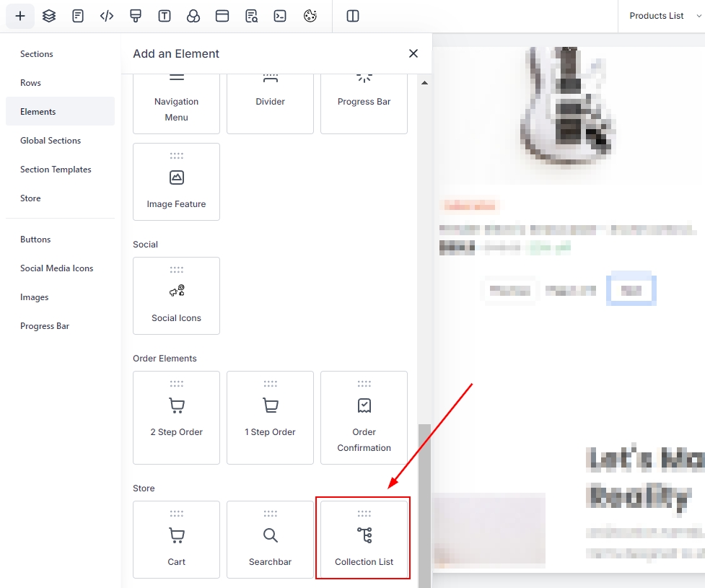Image resolution: width=705 pixels, height=588 pixels.
Task: Select Global Sections in sidebar
Action: click(x=51, y=141)
